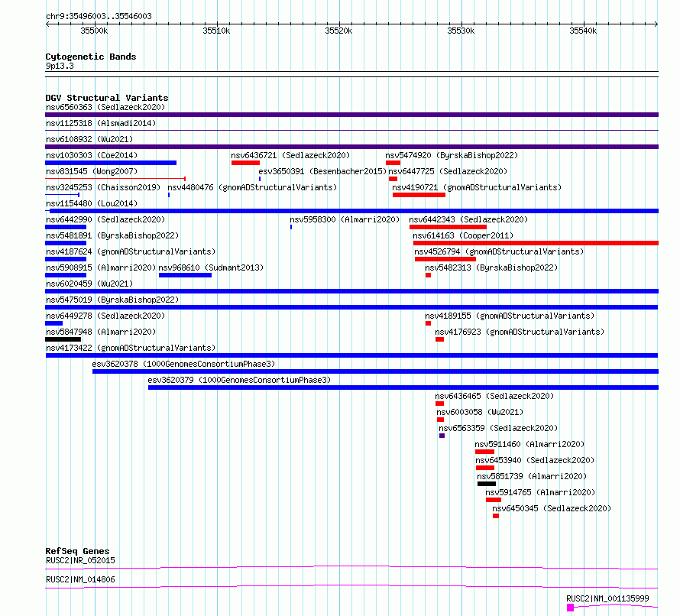Click the black bar of nsv5851739 (Almarri2020)
This screenshot has height=616, width=680.
487,484
